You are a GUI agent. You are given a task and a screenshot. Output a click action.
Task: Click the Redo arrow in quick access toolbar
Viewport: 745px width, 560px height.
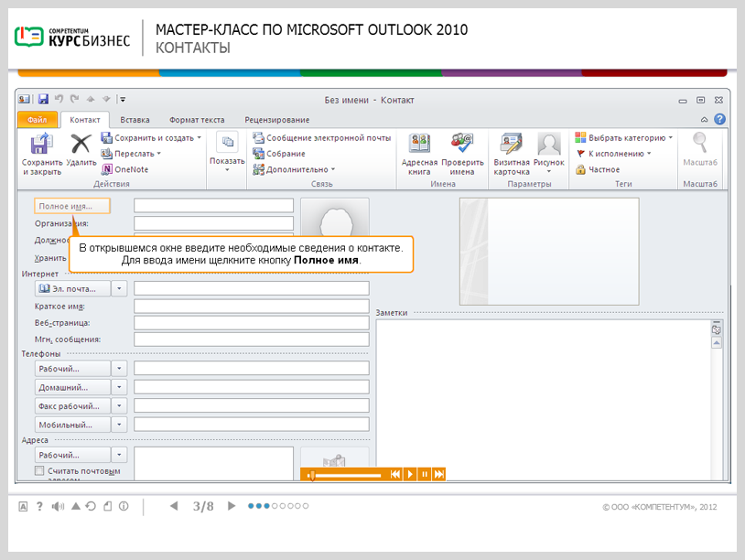coord(75,99)
